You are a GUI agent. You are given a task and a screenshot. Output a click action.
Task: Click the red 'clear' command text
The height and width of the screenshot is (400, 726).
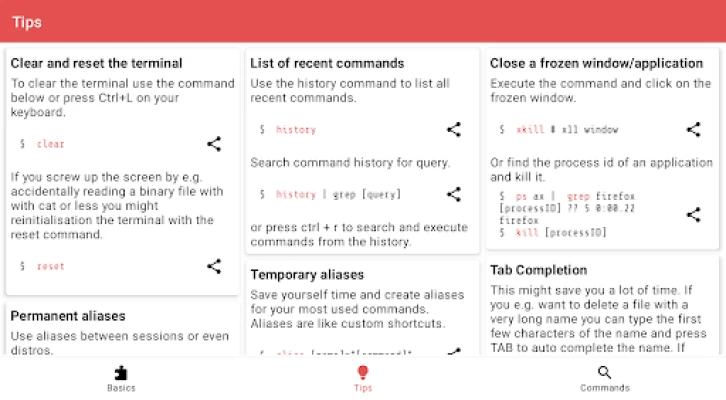coord(50,145)
